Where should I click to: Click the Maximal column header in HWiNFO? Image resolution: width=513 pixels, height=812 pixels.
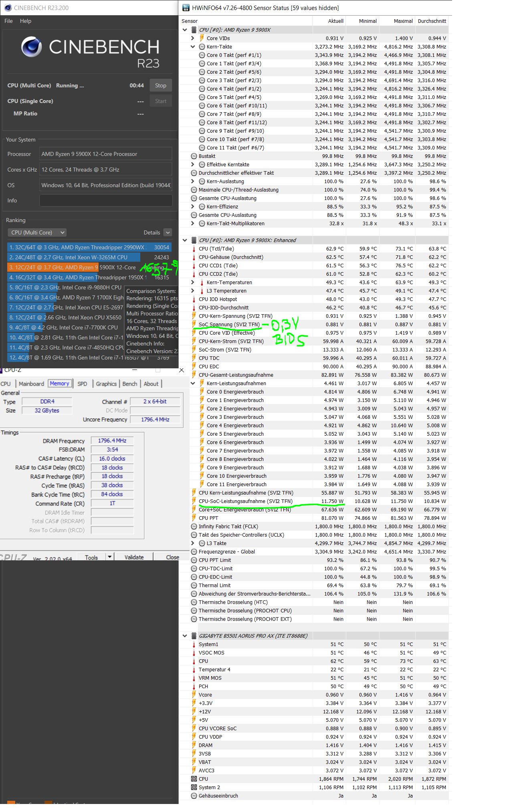[x=397, y=21]
